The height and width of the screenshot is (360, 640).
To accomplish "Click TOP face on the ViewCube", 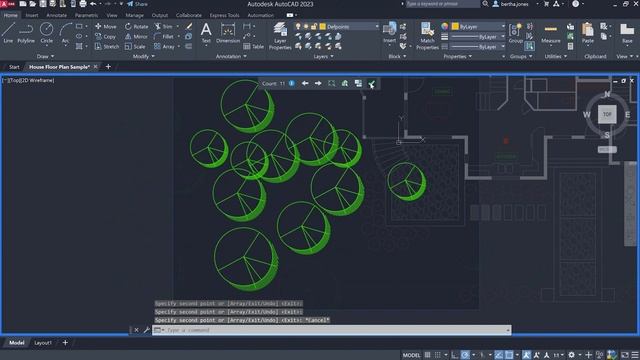I will (x=607, y=114).
